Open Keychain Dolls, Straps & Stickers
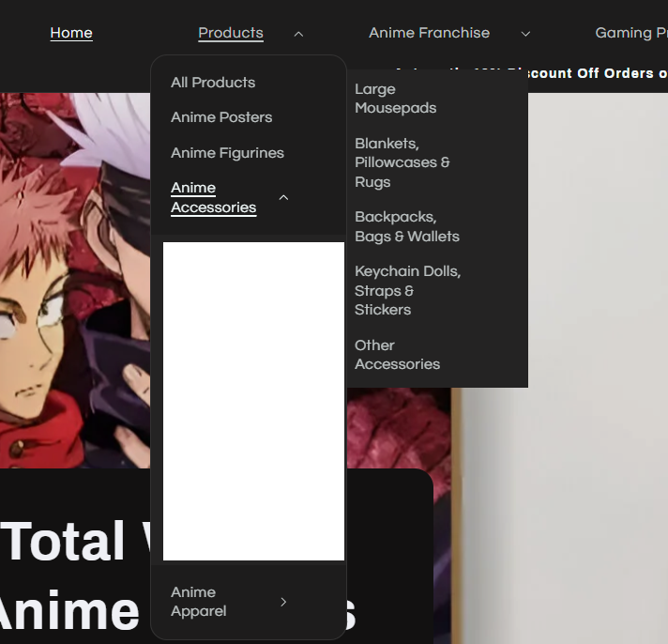Screen dimensions: 668x644 [x=408, y=290]
